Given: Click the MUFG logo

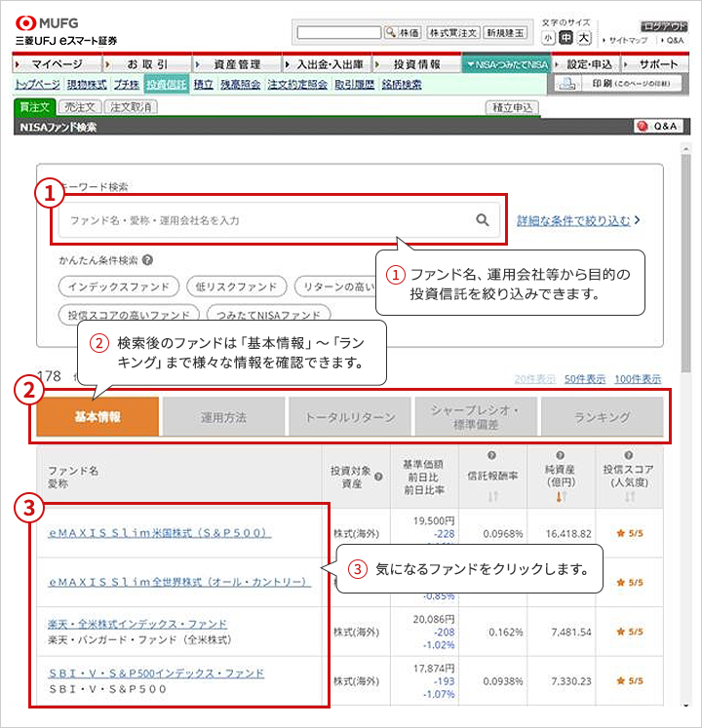Looking at the screenshot, I should tap(47, 23).
